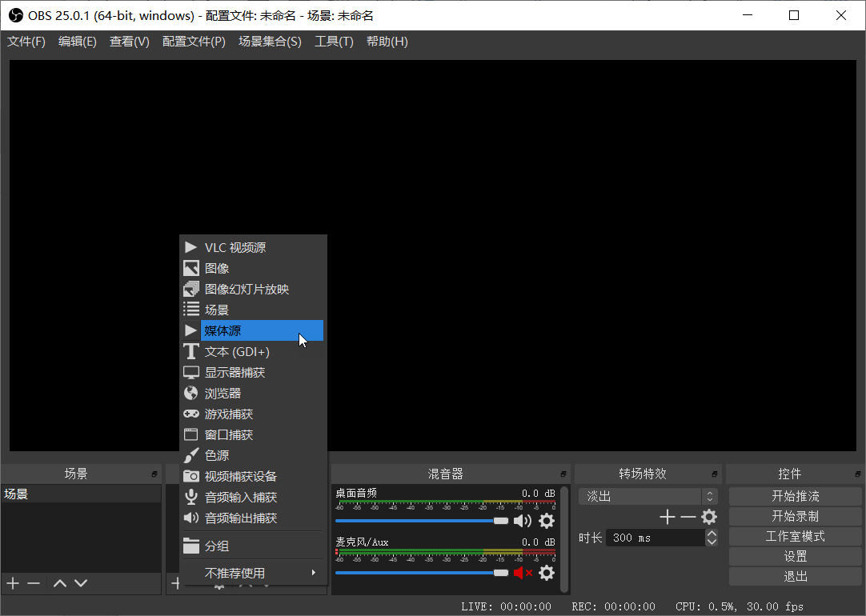
Task: Move scene up with the arrow icon
Action: [60, 583]
